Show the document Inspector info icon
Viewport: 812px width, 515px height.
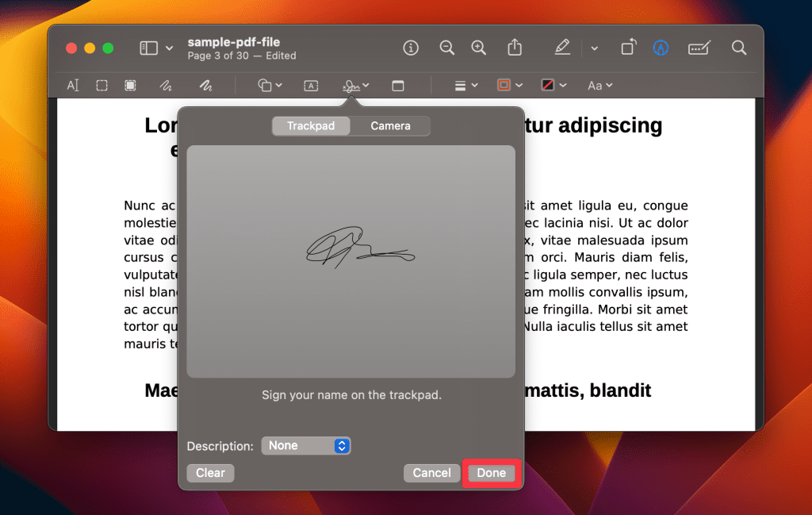point(411,48)
